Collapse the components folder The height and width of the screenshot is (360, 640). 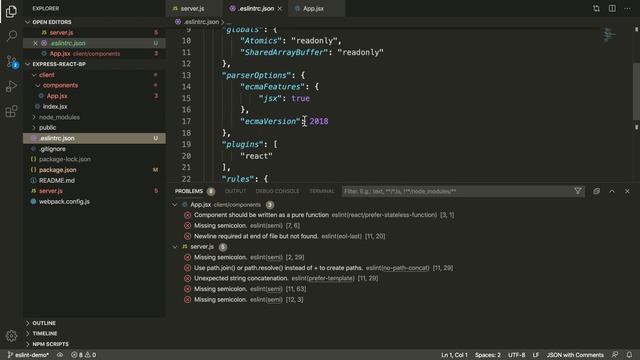tap(60, 85)
